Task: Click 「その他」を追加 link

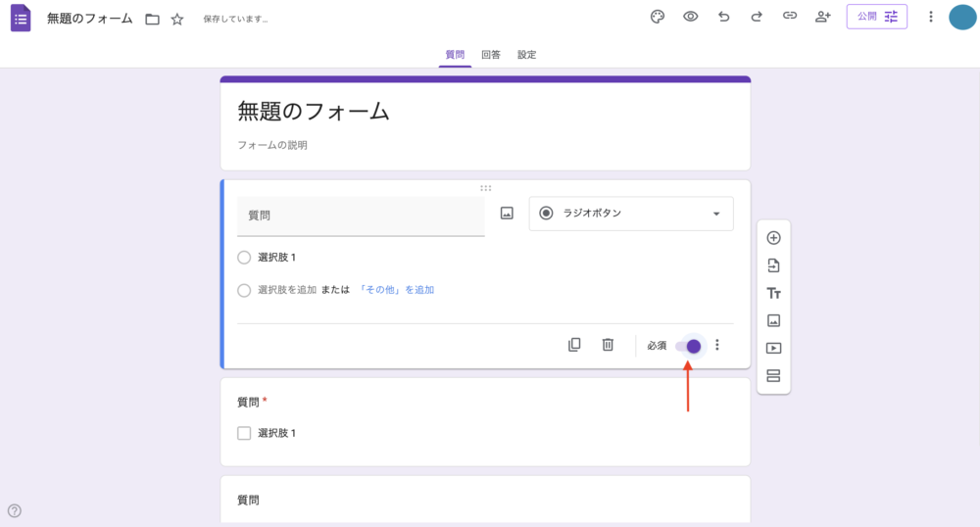Action: tap(396, 290)
